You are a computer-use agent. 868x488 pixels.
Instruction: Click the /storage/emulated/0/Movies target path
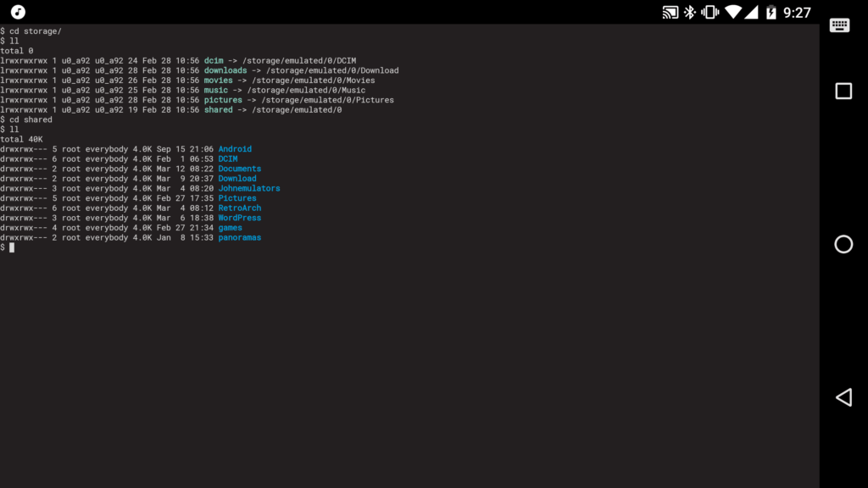[x=314, y=80]
